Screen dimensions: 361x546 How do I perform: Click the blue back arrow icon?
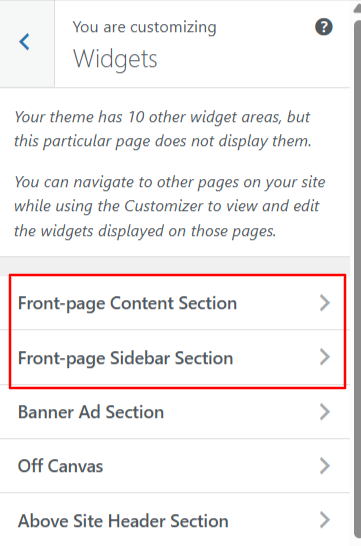coord(24,42)
